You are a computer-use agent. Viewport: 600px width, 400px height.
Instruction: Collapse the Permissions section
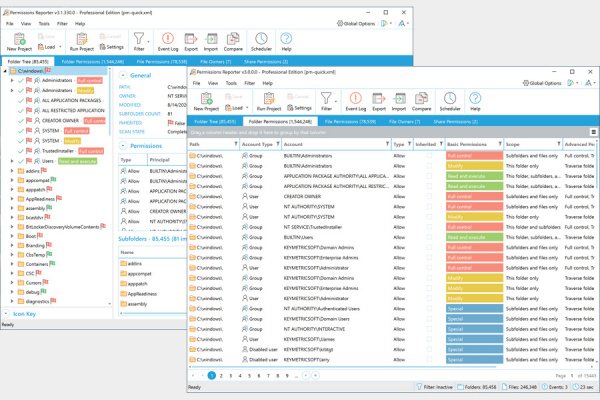[123, 146]
